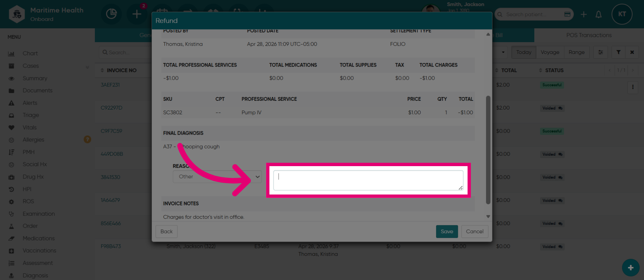The height and width of the screenshot is (280, 644).
Task: Click the refund reason text area
Action: [368, 180]
